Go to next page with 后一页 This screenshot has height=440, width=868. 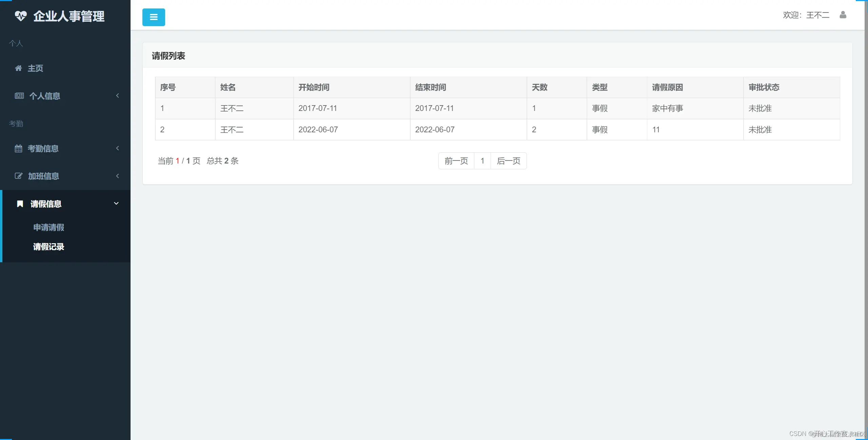(x=508, y=161)
